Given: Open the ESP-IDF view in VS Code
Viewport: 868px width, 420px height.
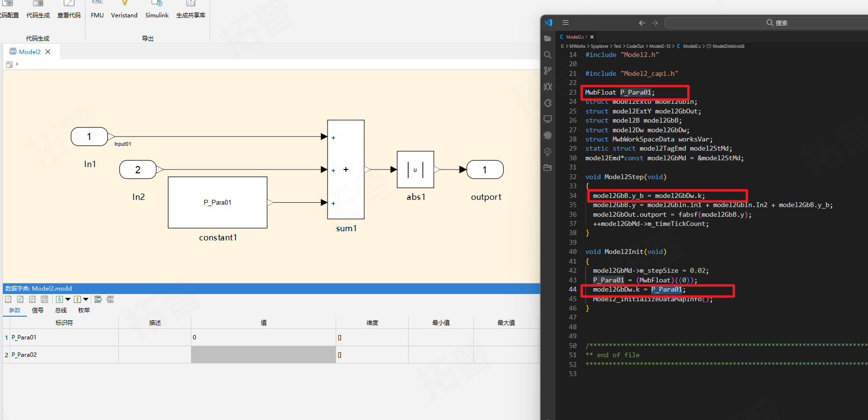Looking at the screenshot, I should [x=547, y=136].
